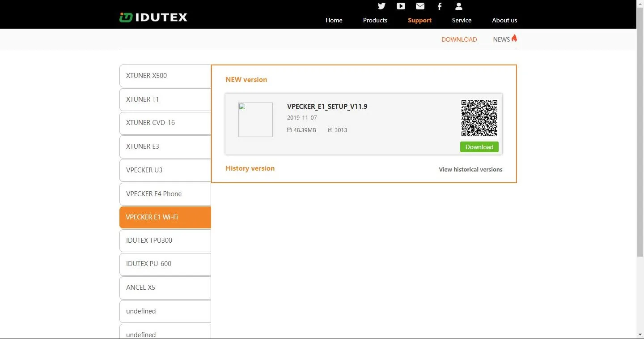Click the IDUTEX logo
644x339 pixels.
[x=153, y=17]
